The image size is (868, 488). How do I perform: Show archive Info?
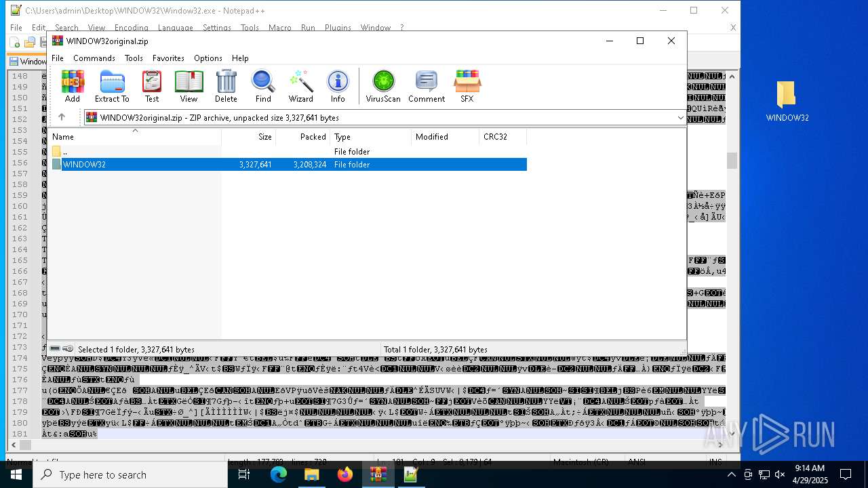point(338,86)
